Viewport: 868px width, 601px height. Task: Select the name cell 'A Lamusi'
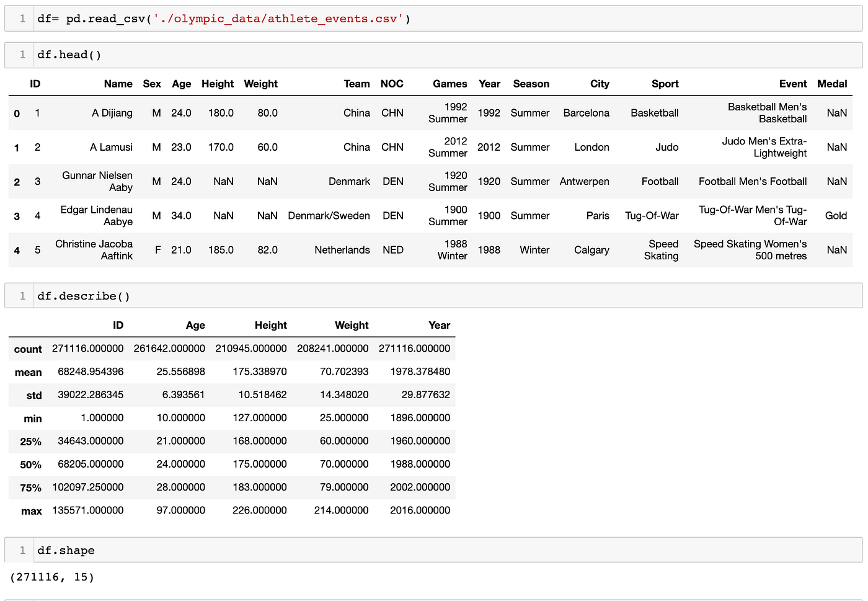click(111, 147)
